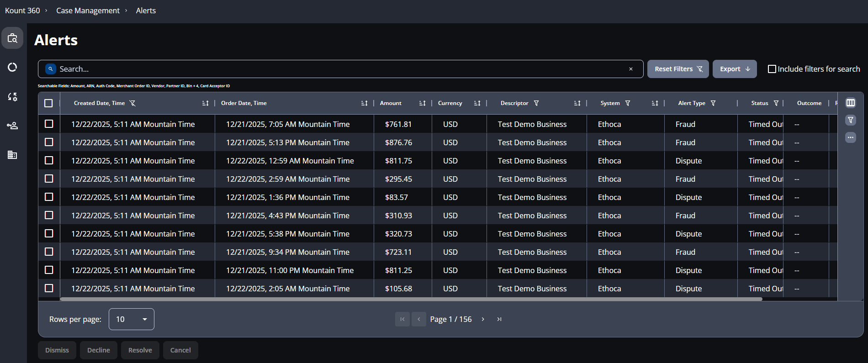Filter the Descriptor column
The height and width of the screenshot is (363, 868).
point(536,103)
